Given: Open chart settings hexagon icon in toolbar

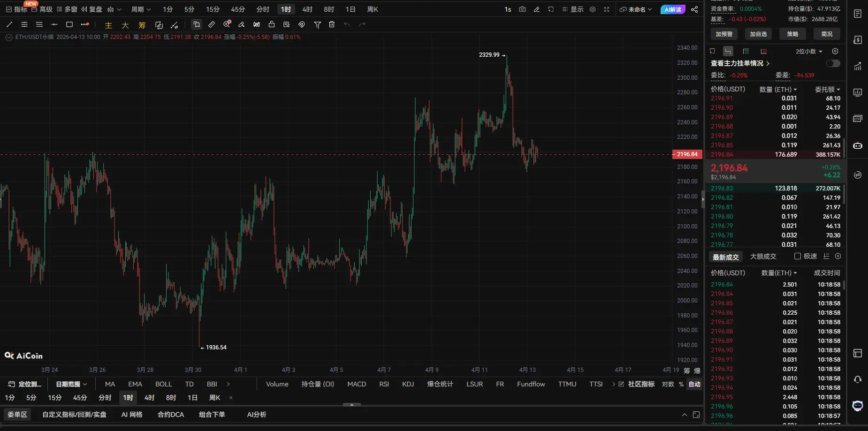Looking at the screenshot, I should [593, 9].
